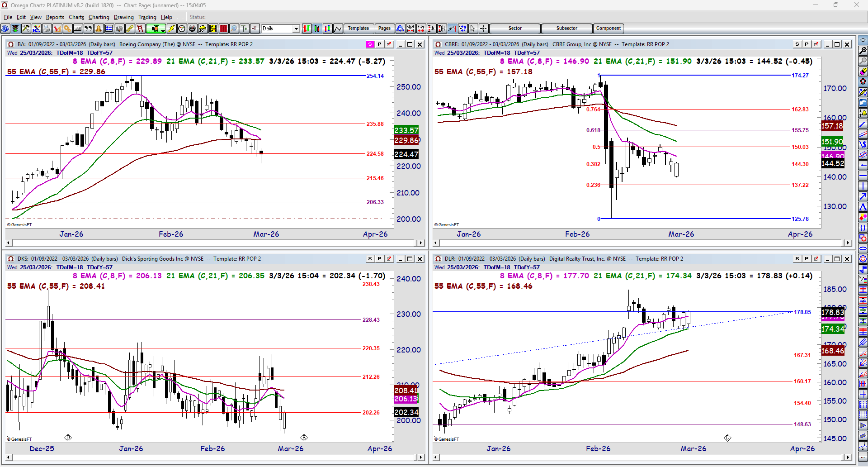The height and width of the screenshot is (467, 868).
Task: Click the alarm bell icon
Action: [99, 29]
